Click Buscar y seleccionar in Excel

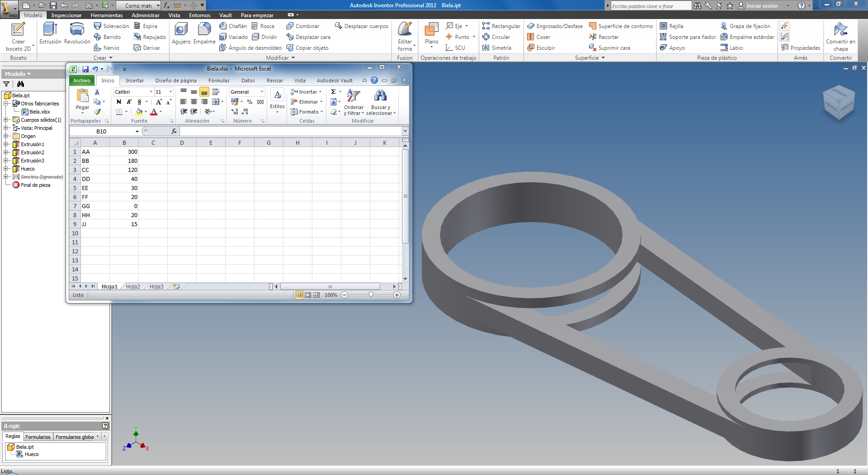[381, 102]
